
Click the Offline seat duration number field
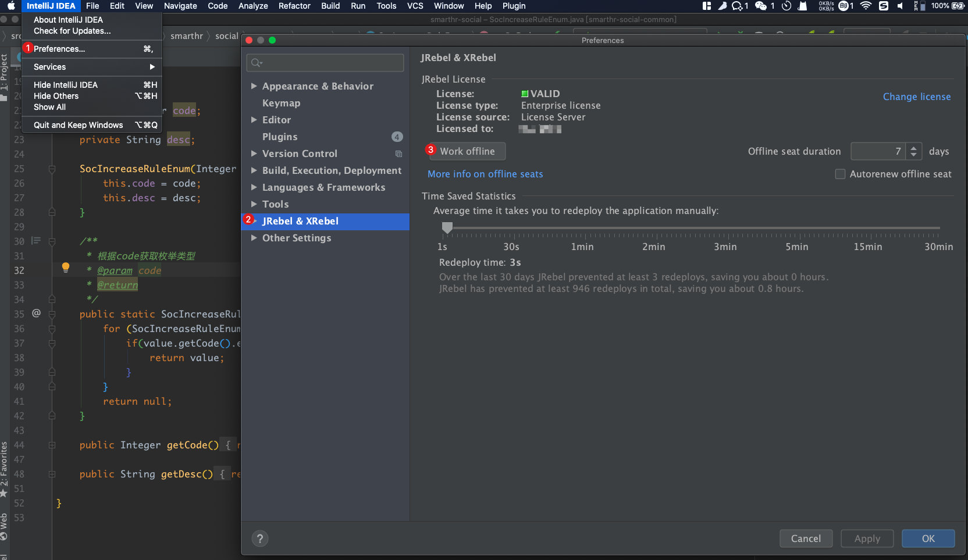click(x=879, y=151)
